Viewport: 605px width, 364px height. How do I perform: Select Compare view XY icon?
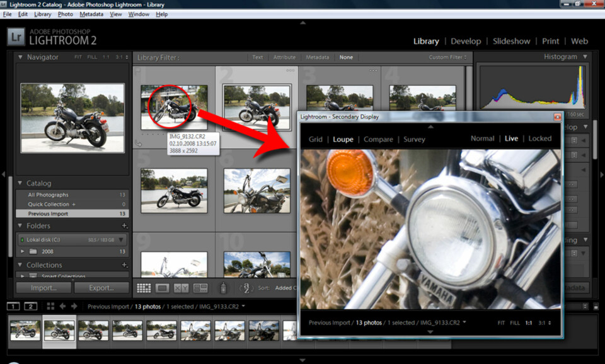[x=181, y=288]
